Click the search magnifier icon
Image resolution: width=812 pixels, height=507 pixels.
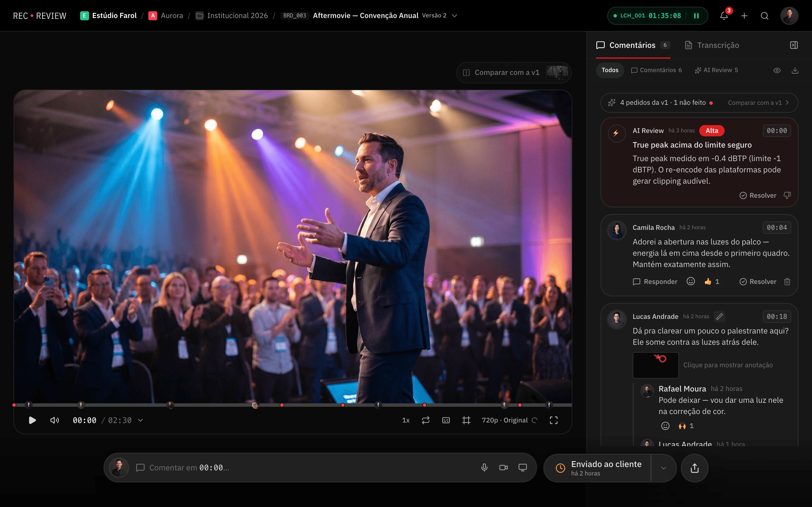[x=764, y=16]
